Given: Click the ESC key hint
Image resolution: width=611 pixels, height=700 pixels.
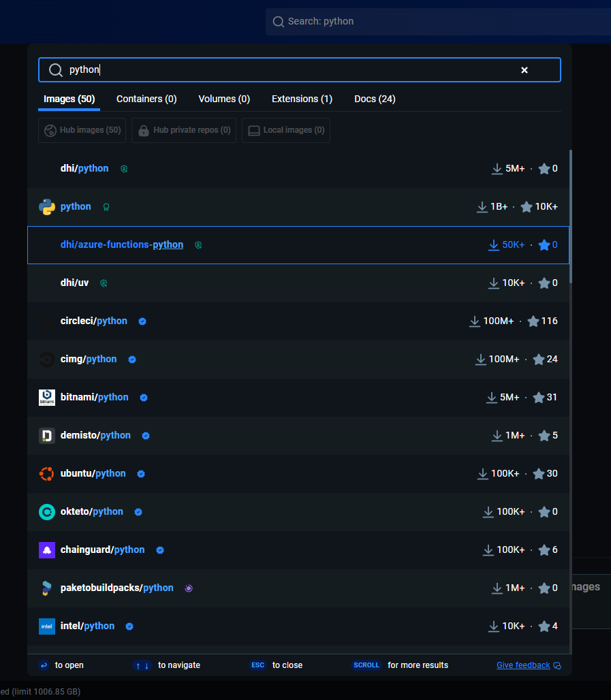Looking at the screenshot, I should click(x=257, y=665).
